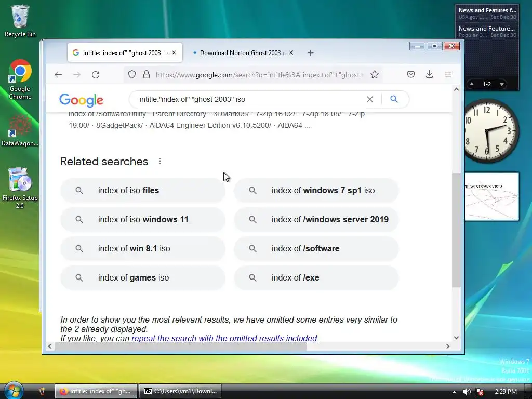Viewport: 532px width, 399px height.
Task: Go back with the Firefox back arrow
Action: tap(58, 75)
